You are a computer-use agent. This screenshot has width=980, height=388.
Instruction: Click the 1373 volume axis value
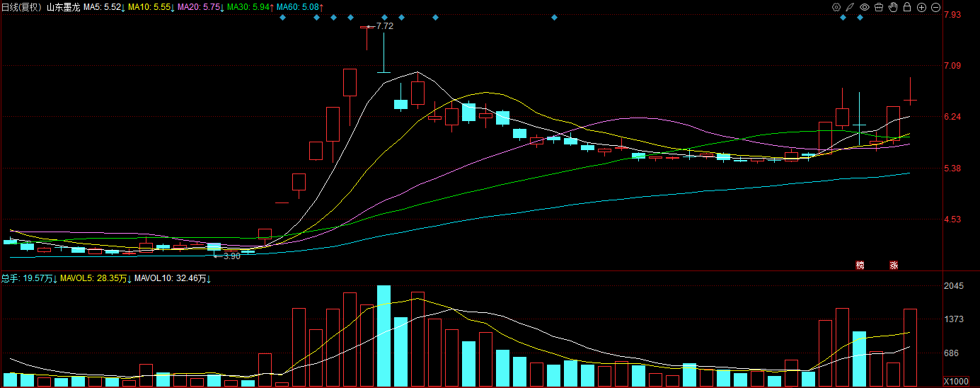(955, 319)
